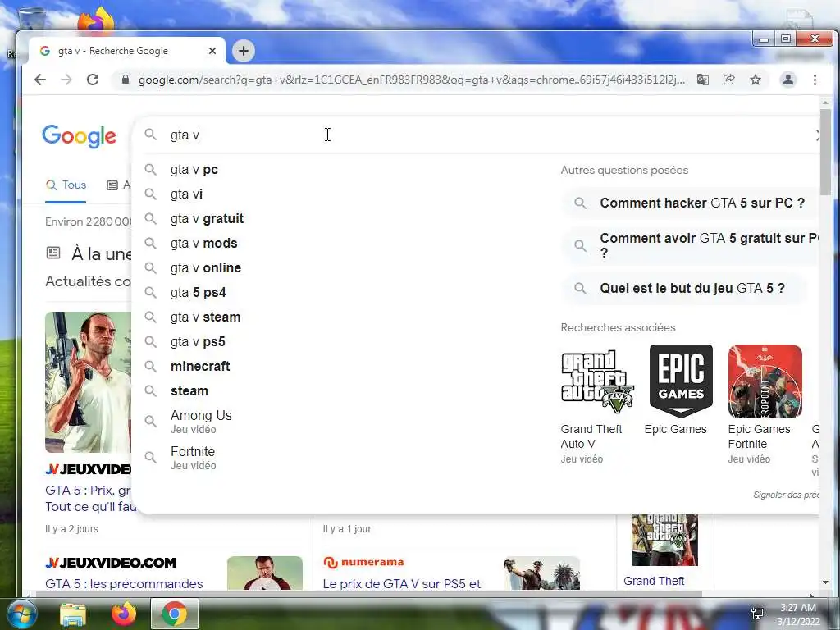Image resolution: width=840 pixels, height=630 pixels.
Task: Switch to the 'Tous' results tab
Action: [x=66, y=185]
